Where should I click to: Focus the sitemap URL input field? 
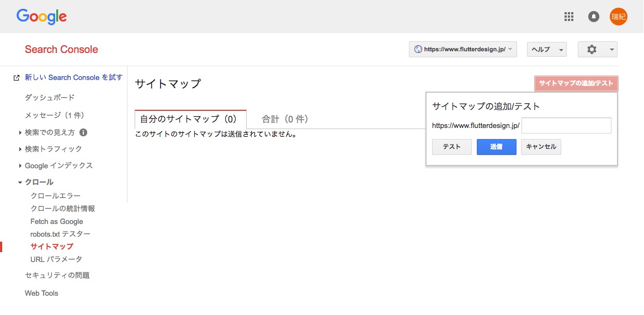566,126
